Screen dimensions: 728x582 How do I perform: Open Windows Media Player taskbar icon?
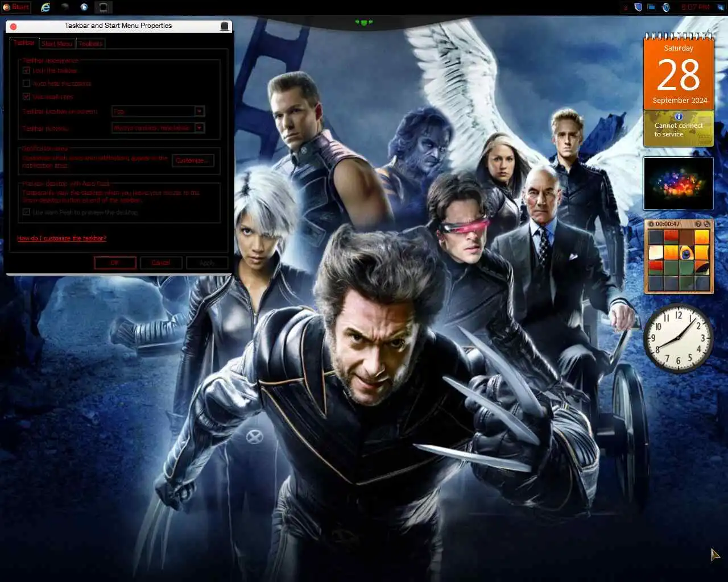click(84, 7)
